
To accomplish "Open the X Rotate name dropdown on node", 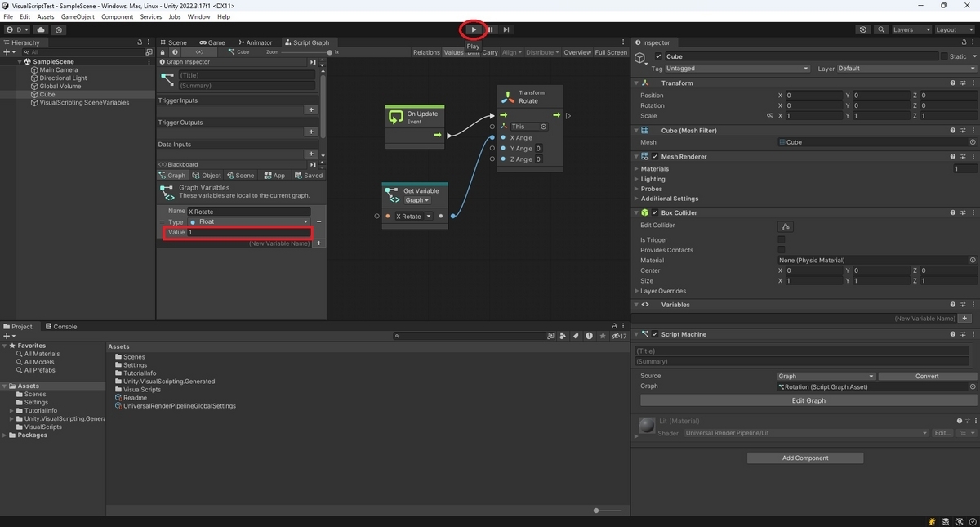I will click(x=414, y=217).
